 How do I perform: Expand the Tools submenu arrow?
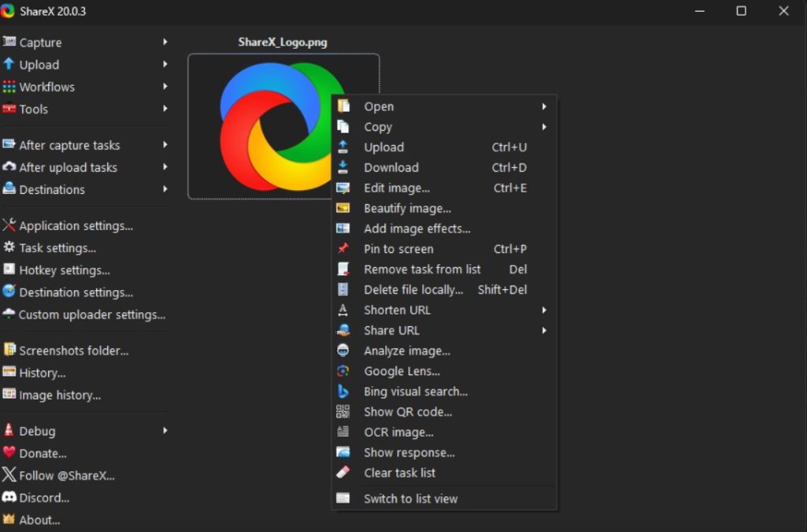tap(165, 108)
